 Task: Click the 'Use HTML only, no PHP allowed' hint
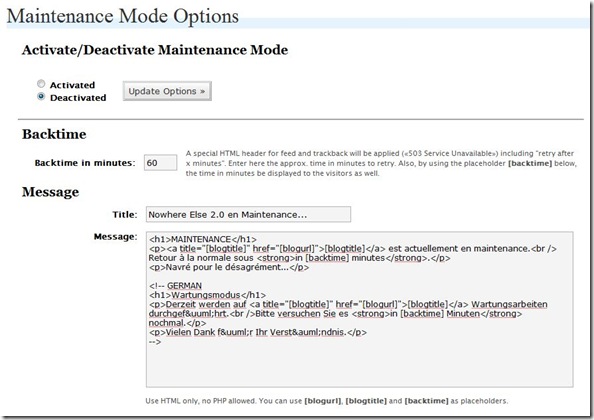(327, 401)
